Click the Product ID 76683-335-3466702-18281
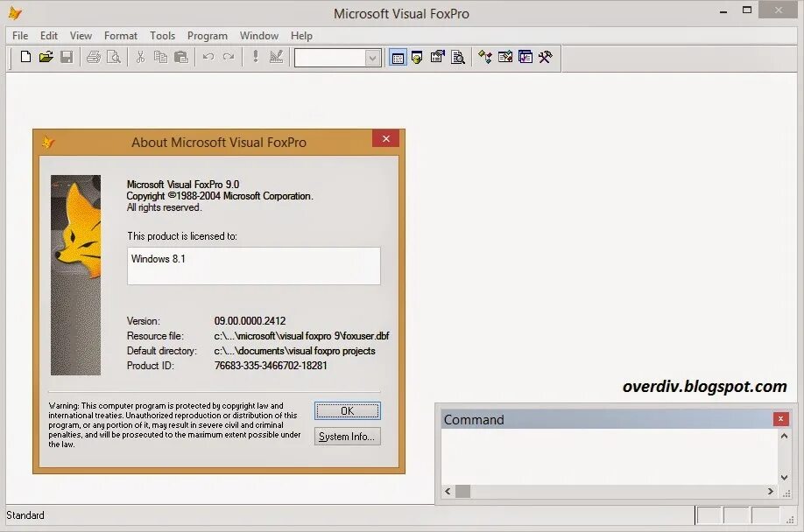This screenshot has width=804, height=532. coord(271,366)
